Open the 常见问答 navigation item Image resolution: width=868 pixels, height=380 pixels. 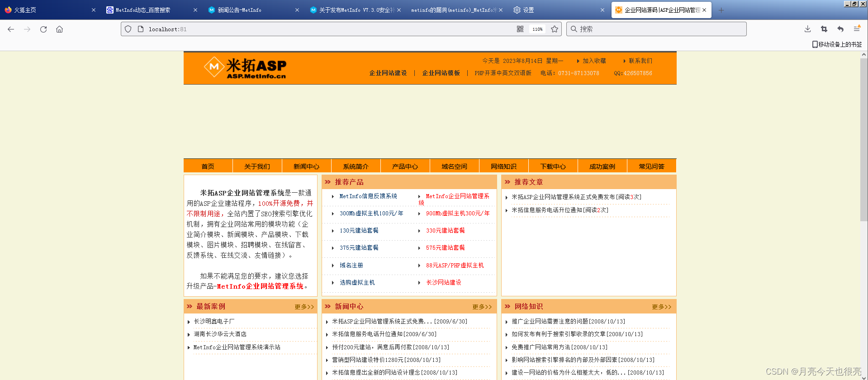tap(651, 166)
